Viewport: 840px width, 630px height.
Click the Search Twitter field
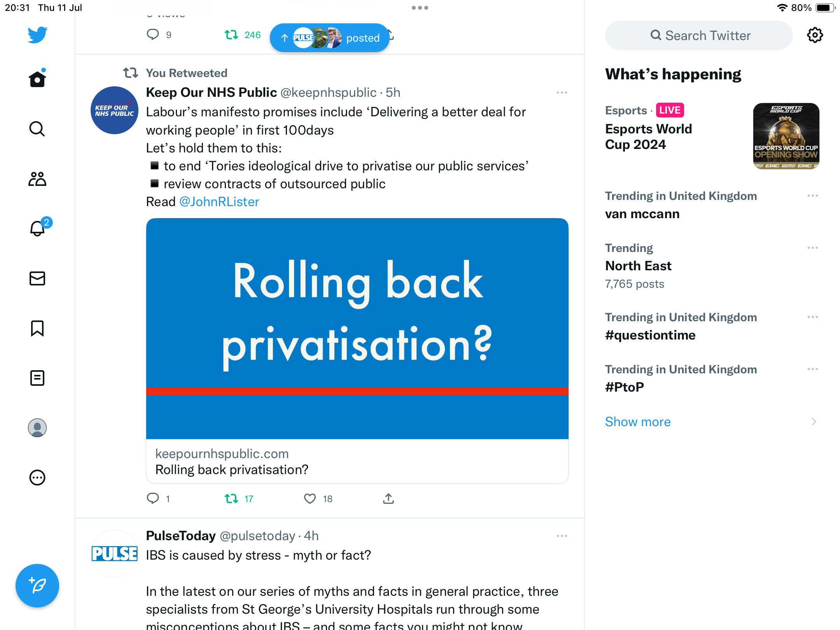tap(699, 35)
